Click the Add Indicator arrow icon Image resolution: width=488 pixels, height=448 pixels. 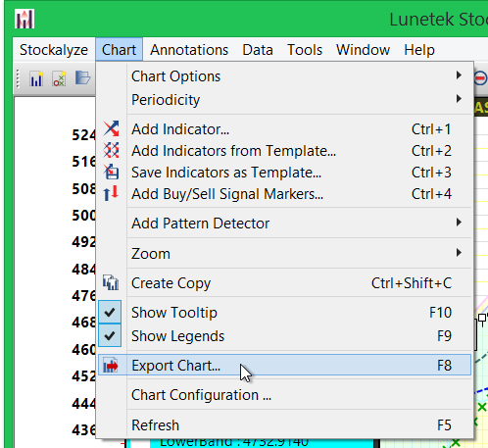(x=111, y=128)
